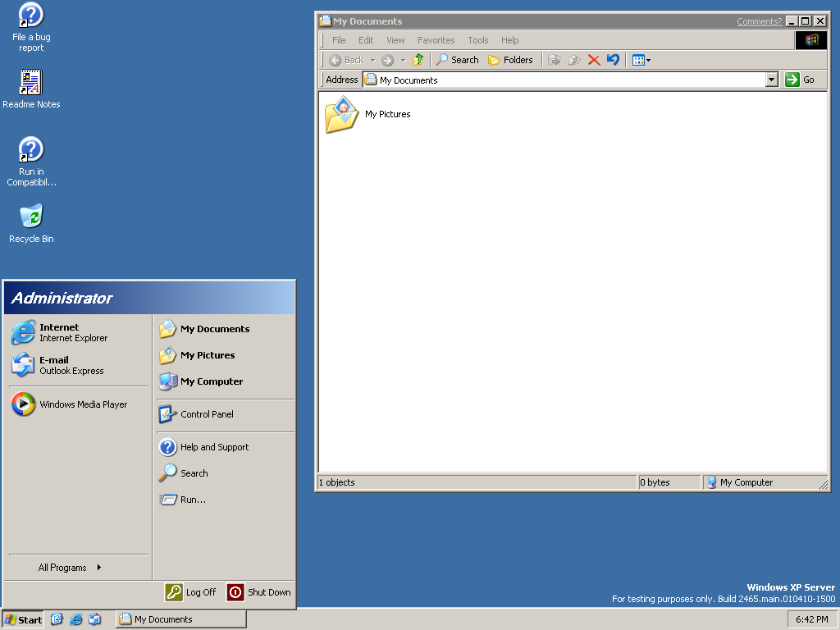Screen dimensions: 840x630
Task: Open Internet Explorer from the Start menu
Action: pyautogui.click(x=57, y=332)
